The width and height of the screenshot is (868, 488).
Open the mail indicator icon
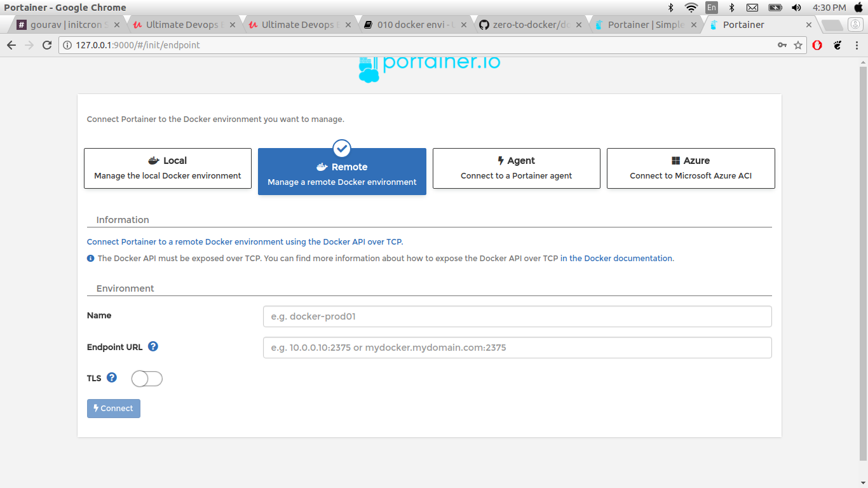click(752, 8)
